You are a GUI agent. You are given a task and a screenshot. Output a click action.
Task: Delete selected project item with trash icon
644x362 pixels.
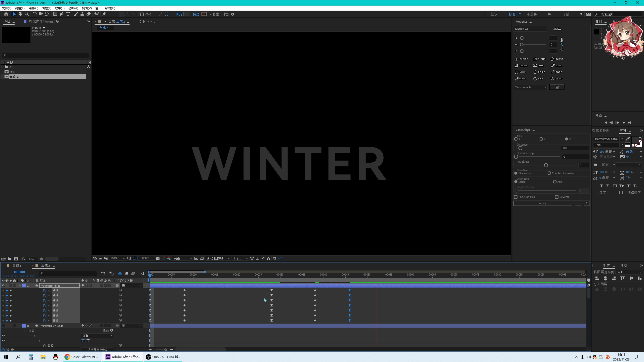pos(41,259)
